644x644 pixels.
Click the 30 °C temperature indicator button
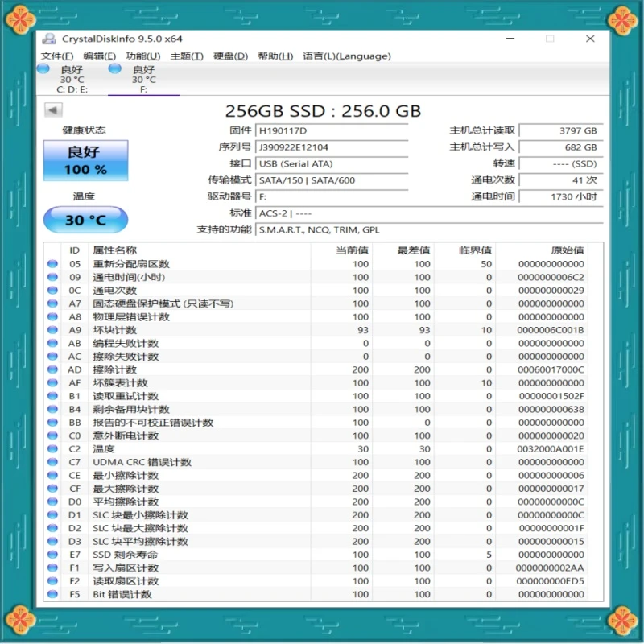pos(85,219)
